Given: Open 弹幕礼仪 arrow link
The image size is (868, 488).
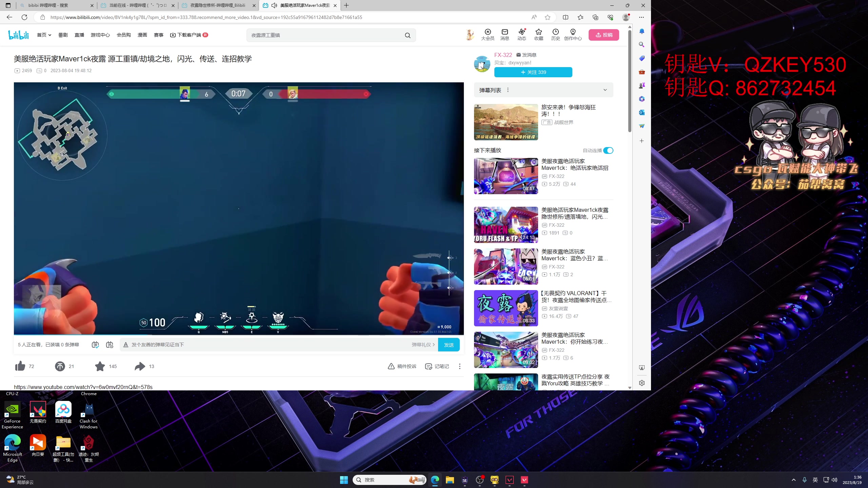Looking at the screenshot, I should pyautogui.click(x=423, y=345).
